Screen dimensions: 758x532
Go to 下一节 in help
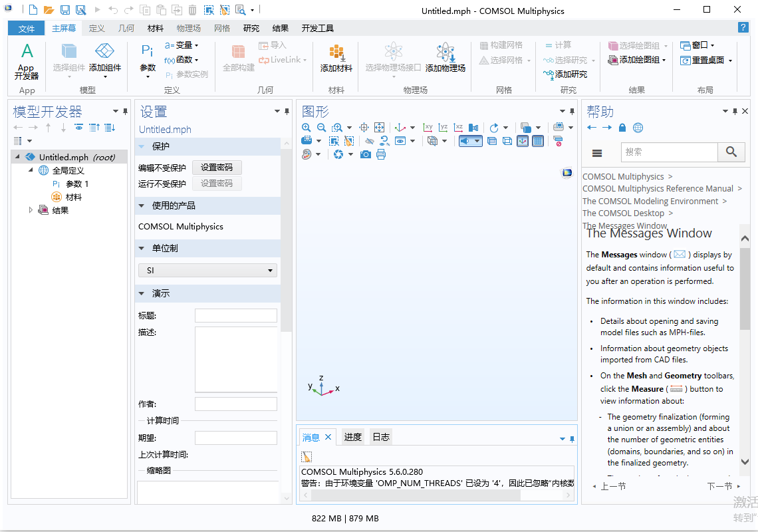[723, 486]
